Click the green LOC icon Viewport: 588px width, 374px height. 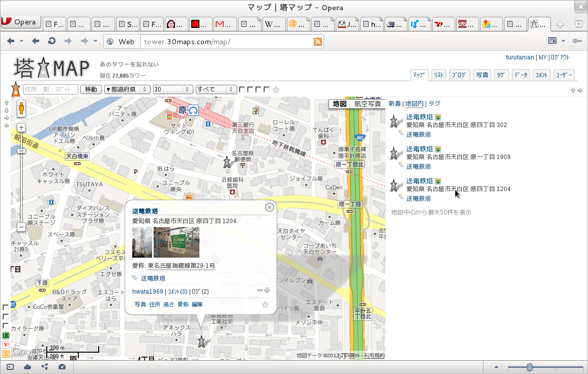click(6, 335)
